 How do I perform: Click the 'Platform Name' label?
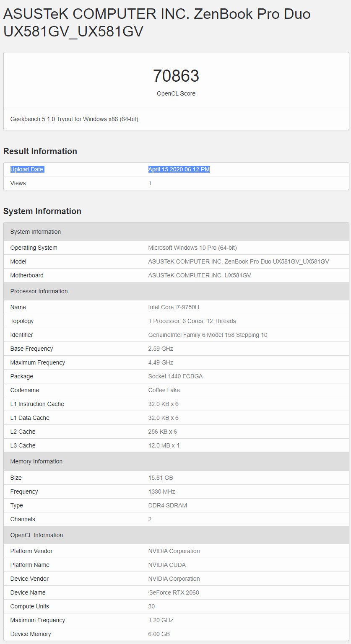click(x=30, y=565)
